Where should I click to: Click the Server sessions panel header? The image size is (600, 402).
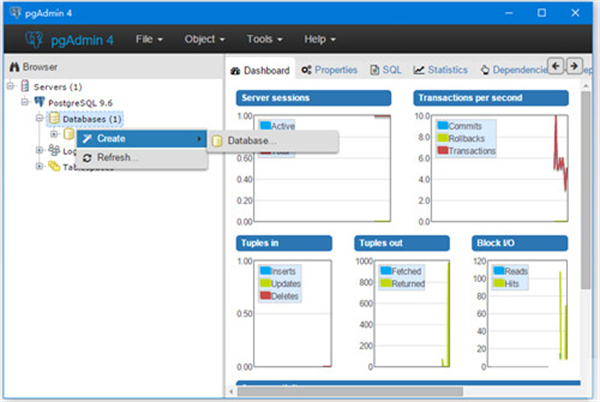(x=313, y=98)
